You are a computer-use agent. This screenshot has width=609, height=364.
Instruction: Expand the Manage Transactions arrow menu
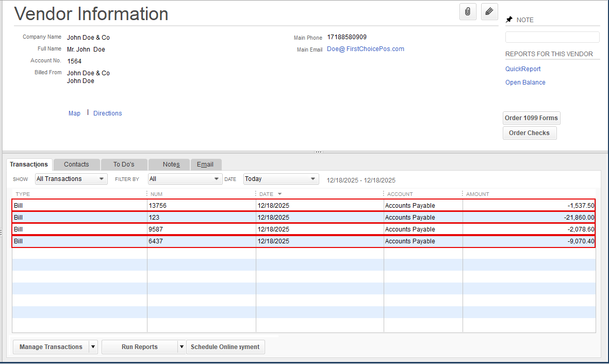(93, 347)
